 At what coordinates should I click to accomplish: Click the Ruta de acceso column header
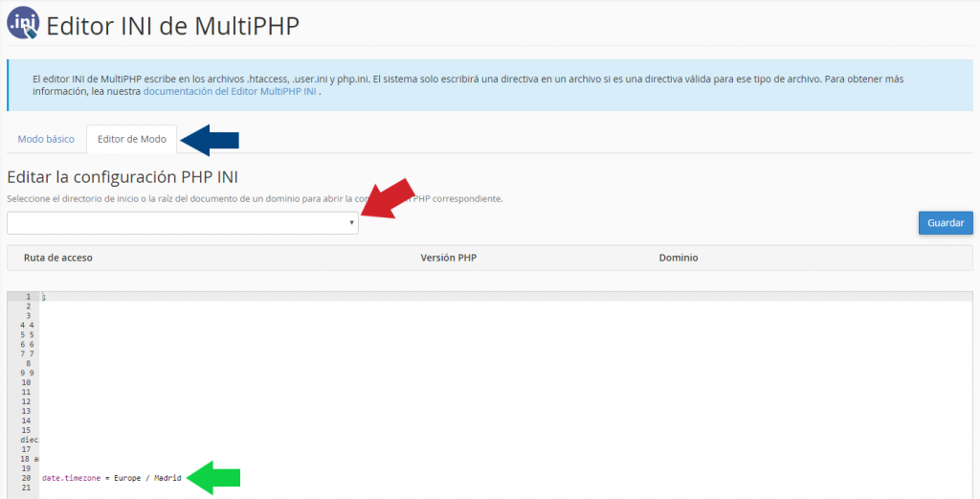click(58, 258)
